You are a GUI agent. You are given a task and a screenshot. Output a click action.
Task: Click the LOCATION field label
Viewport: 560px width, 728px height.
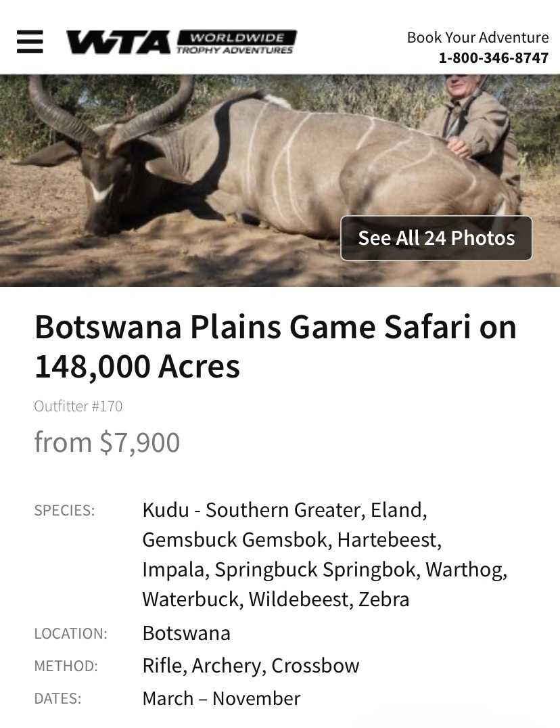70,634
